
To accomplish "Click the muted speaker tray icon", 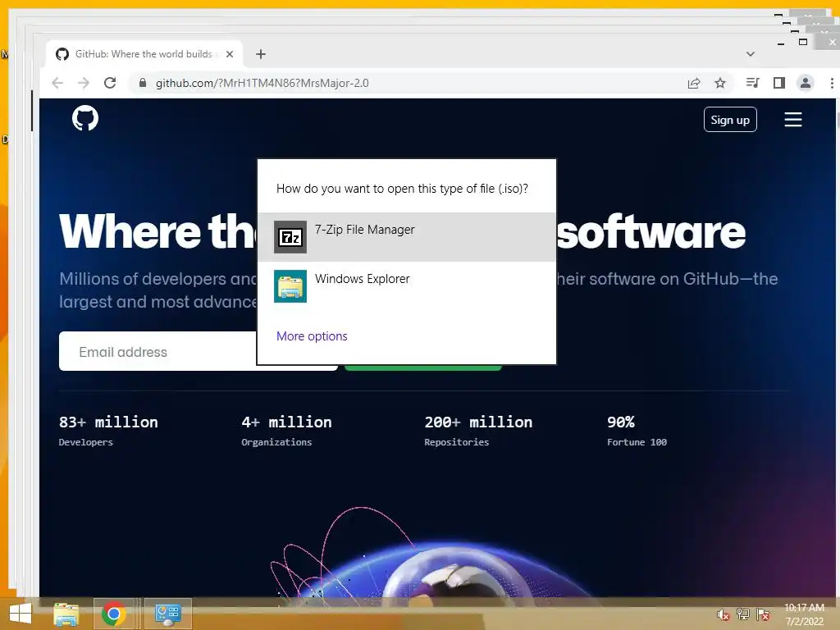I will point(724,614).
